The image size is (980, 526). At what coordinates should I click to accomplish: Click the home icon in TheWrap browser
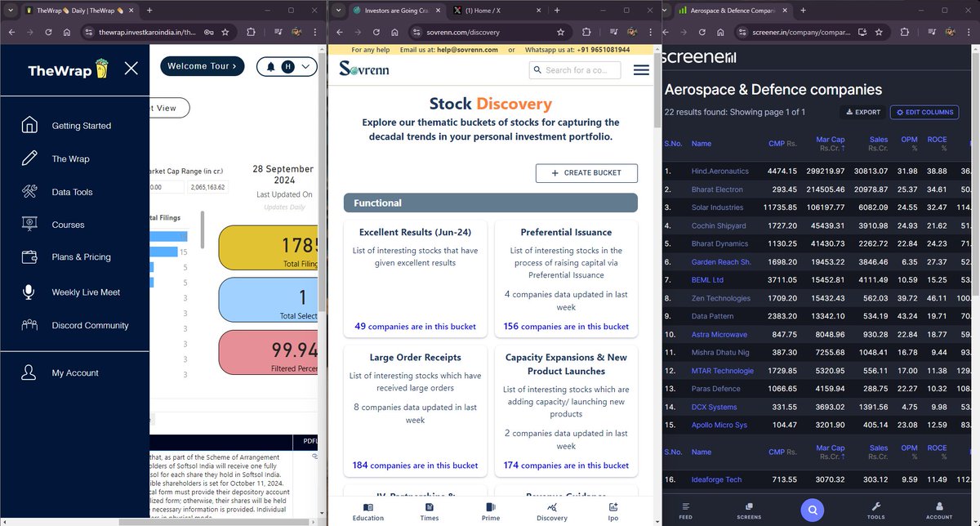67,32
